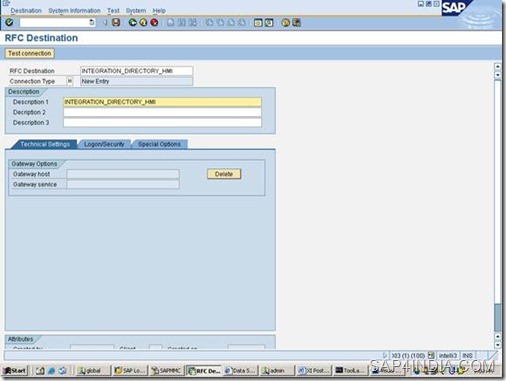
Task: Click the green Back arrow icon
Action: click(133, 22)
